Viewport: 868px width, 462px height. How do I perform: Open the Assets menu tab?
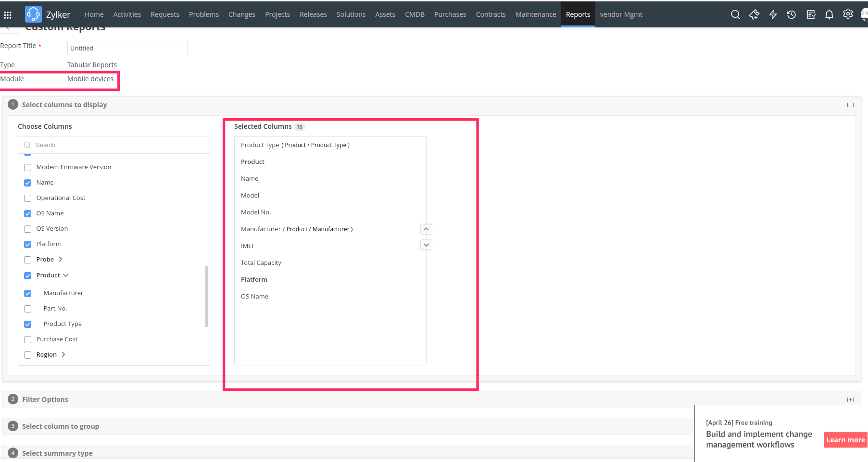[385, 14]
